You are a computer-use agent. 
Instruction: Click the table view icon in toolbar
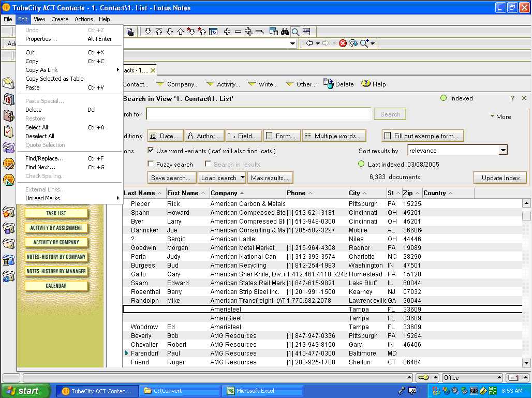tap(273, 32)
